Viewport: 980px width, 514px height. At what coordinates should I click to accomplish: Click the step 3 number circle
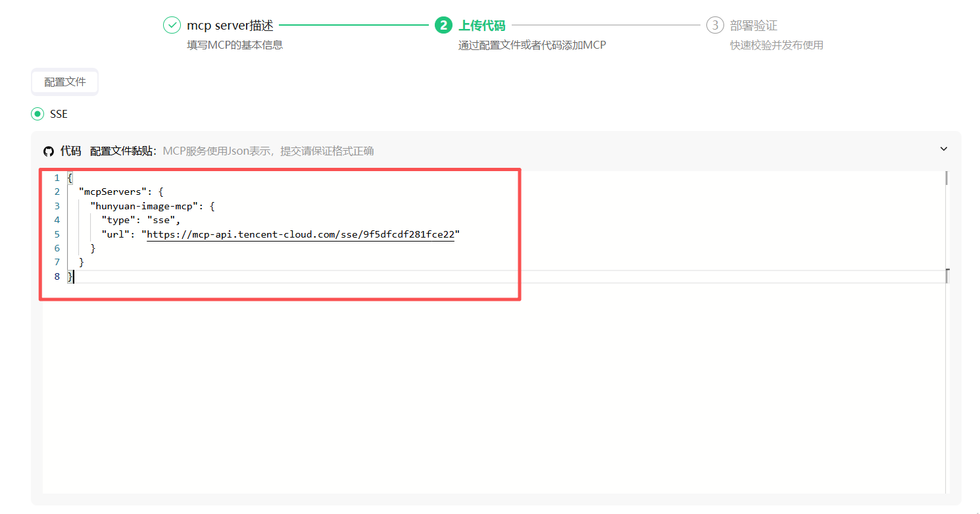pos(715,25)
